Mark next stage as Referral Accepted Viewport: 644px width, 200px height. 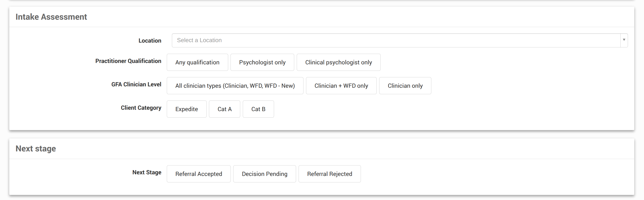199,174
